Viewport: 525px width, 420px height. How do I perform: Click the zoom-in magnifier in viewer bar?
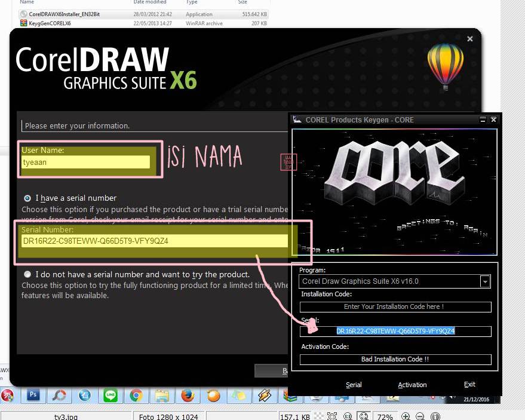tap(406, 416)
